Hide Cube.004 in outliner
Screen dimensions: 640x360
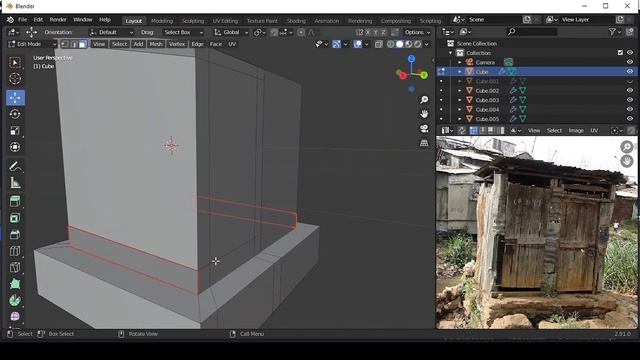click(630, 109)
